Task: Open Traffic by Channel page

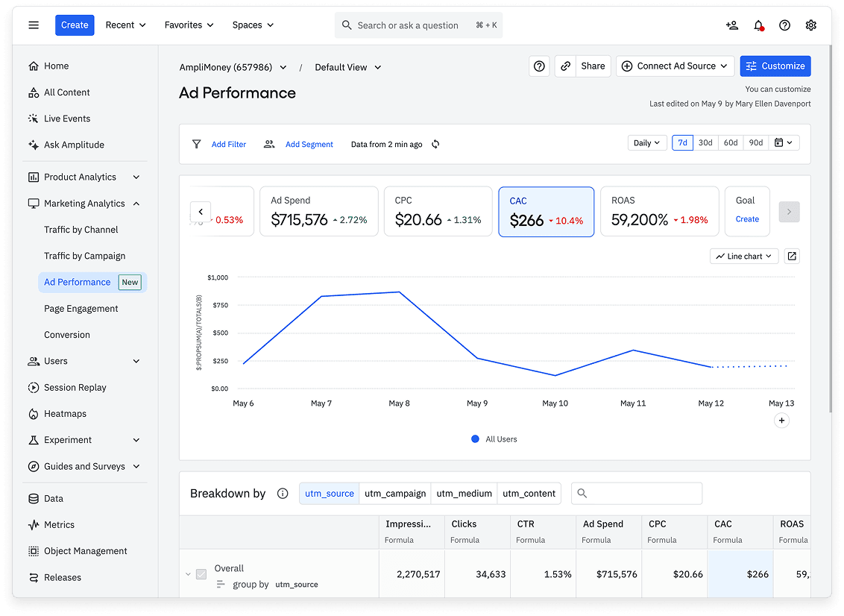Action: [81, 229]
